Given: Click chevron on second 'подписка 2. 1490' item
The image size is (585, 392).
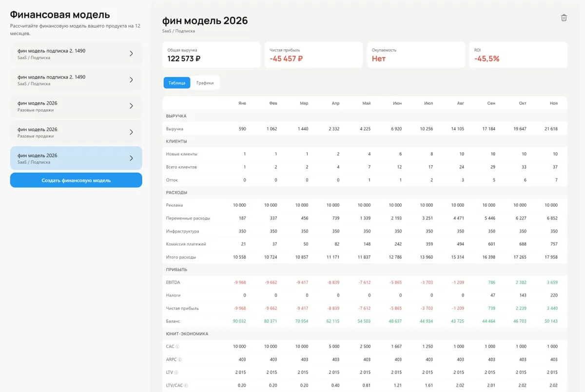Looking at the screenshot, I should point(131,80).
